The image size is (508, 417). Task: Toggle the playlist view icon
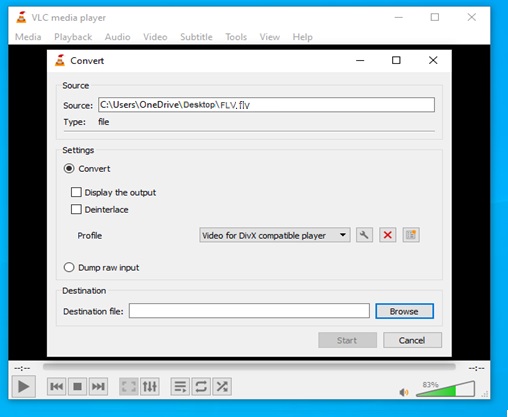pyautogui.click(x=180, y=386)
